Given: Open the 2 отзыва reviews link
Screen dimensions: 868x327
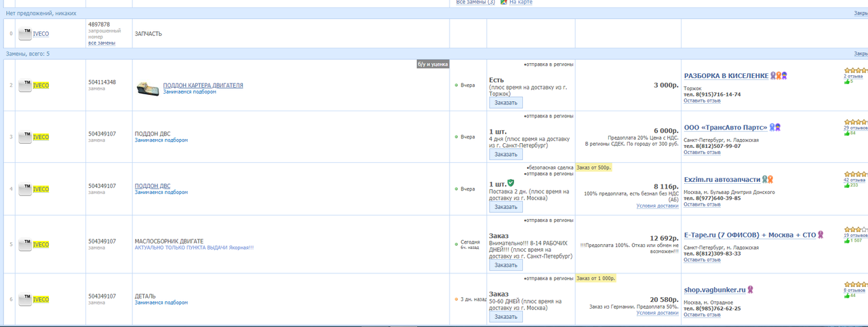Looking at the screenshot, I should (x=853, y=76).
